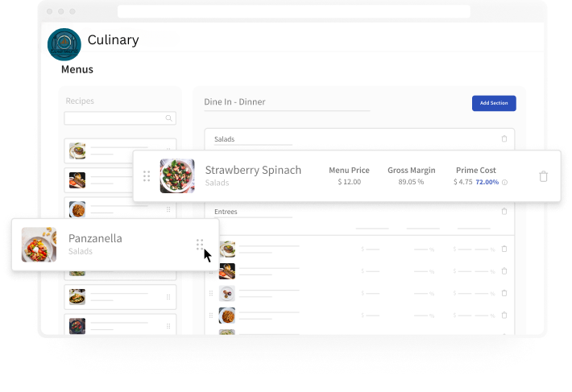Click the browser address bar

click(294, 11)
